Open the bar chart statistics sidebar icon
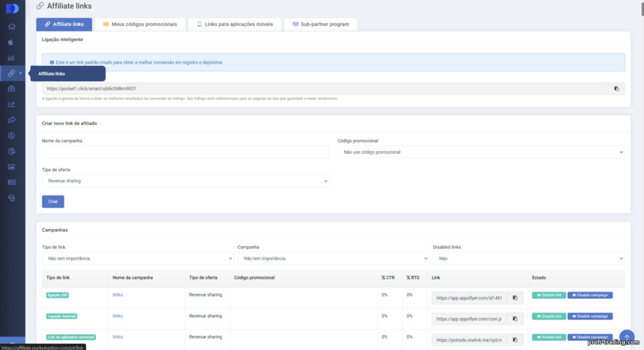 coord(11,58)
